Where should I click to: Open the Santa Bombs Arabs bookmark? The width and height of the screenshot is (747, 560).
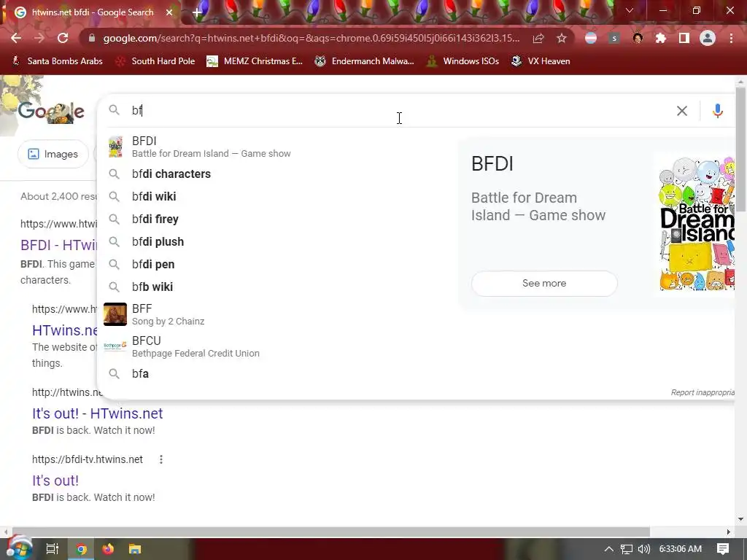point(57,61)
